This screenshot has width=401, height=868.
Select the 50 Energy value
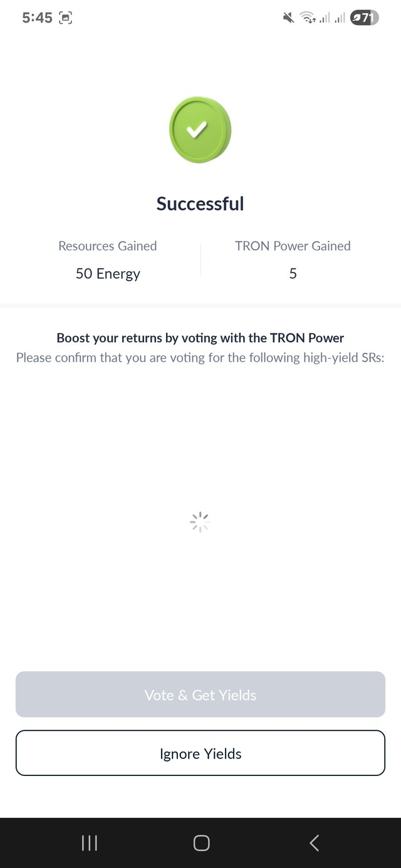point(108,273)
